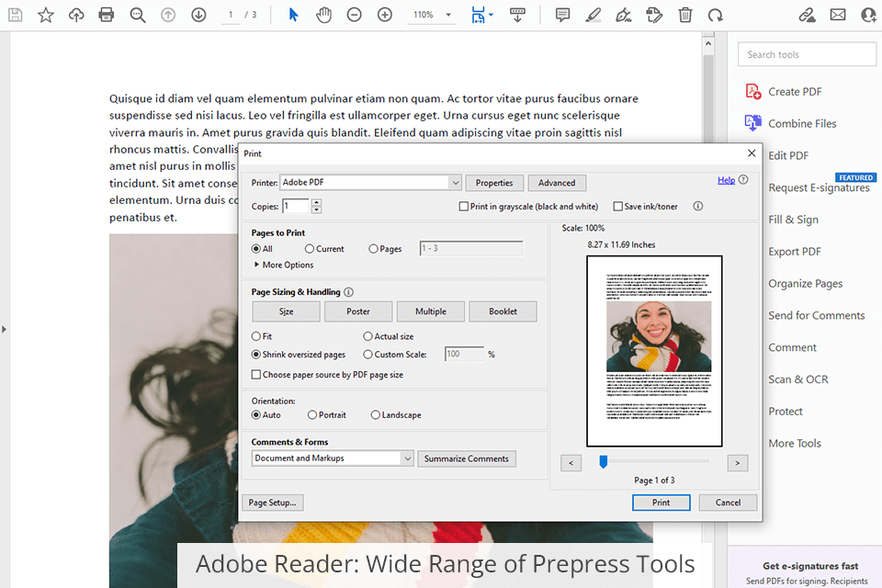Zoom out with the minus icon
This screenshot has height=588, width=882.
point(355,15)
